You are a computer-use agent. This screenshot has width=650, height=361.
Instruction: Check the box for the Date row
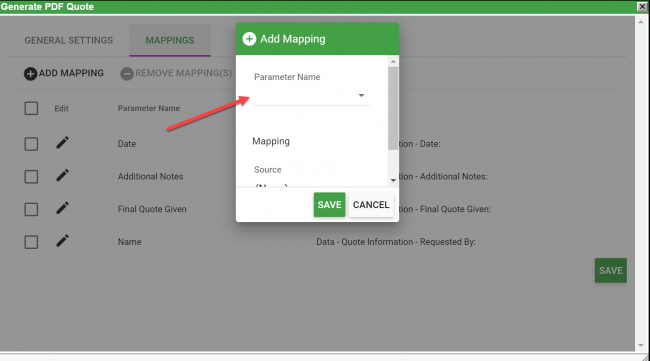31,144
